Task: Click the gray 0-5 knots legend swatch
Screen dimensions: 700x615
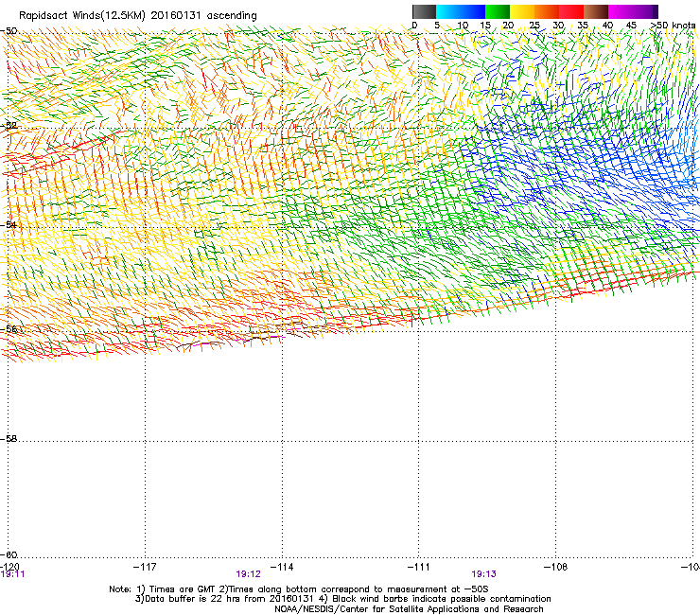Action: coord(424,11)
